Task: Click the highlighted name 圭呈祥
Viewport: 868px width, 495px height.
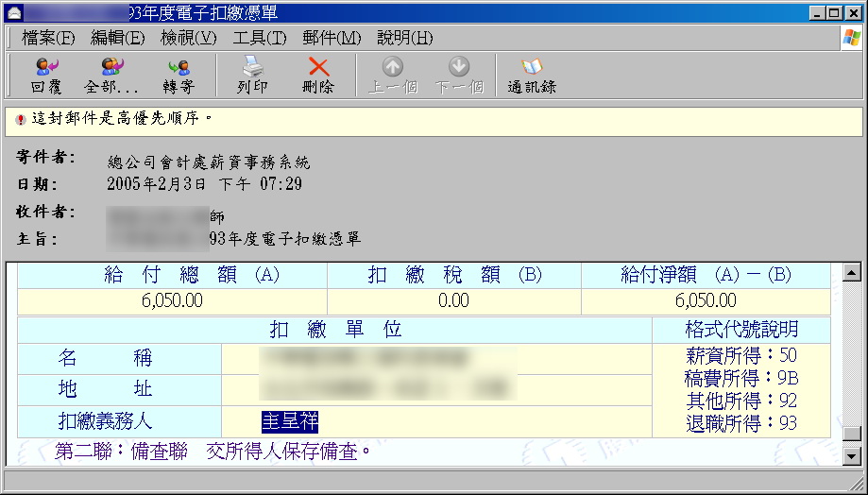Action: click(290, 422)
